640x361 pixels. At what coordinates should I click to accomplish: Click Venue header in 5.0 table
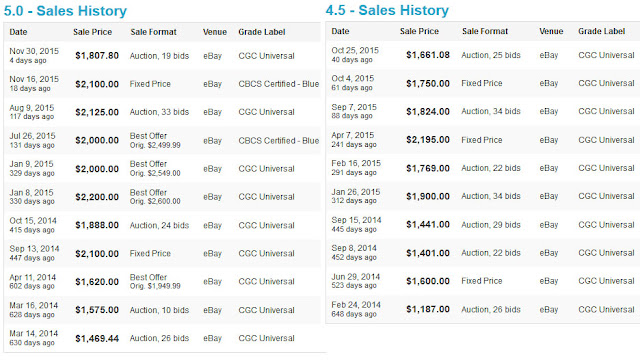tap(215, 32)
